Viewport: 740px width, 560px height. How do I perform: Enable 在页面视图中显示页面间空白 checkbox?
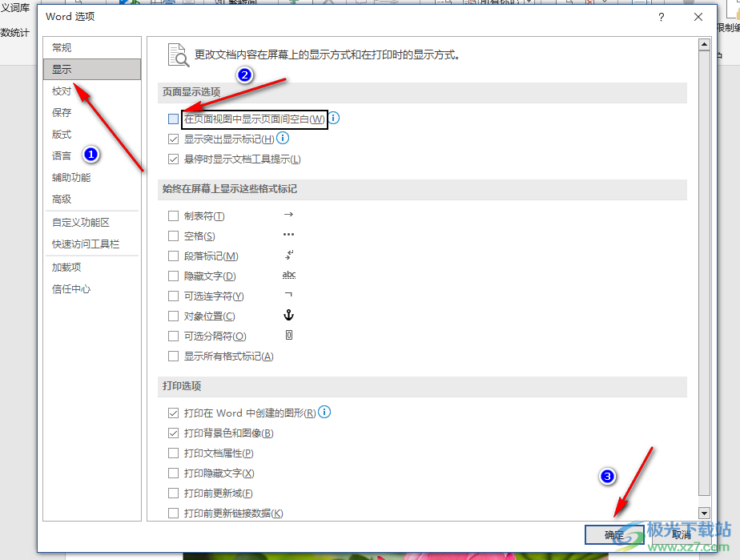coord(173,119)
